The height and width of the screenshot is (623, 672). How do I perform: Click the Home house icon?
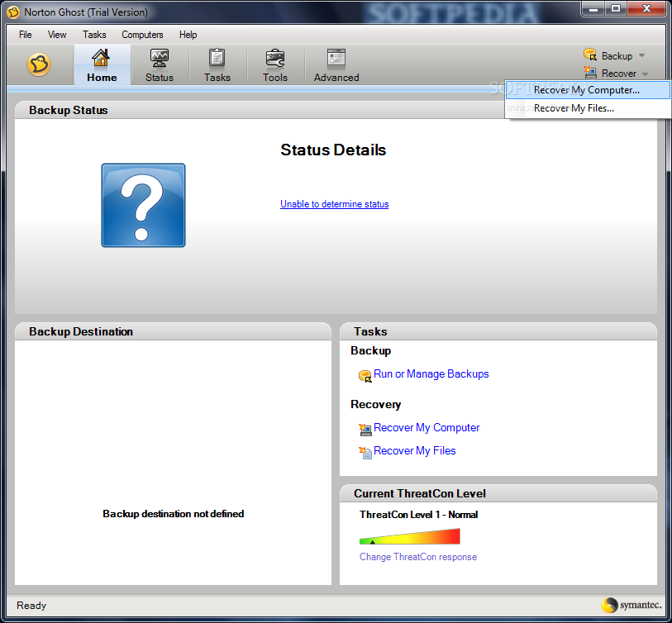pyautogui.click(x=101, y=58)
